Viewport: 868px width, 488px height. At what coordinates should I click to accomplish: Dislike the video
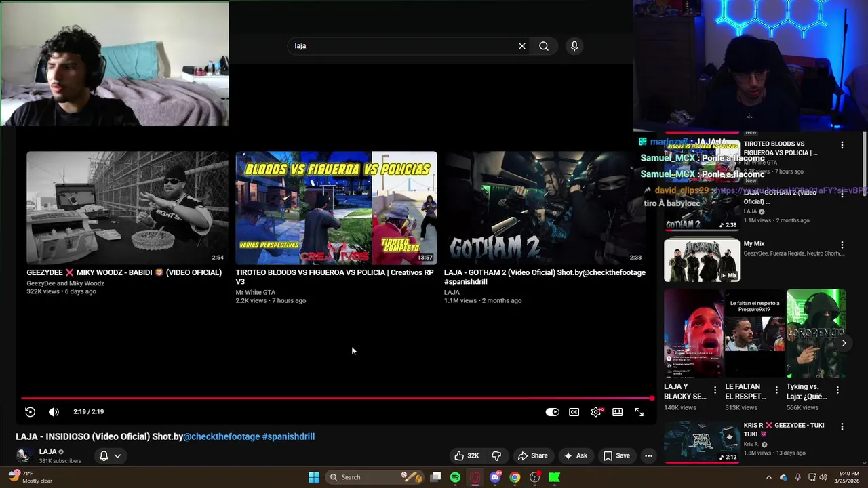coord(496,455)
